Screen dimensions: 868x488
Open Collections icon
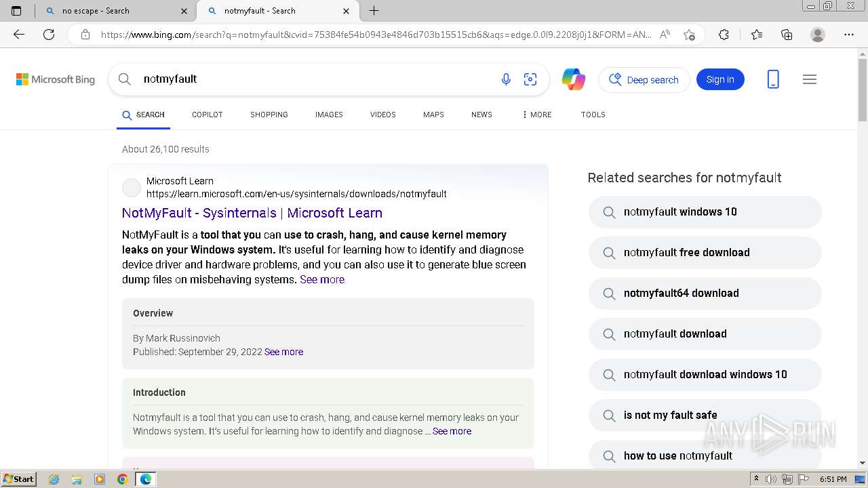click(x=787, y=35)
